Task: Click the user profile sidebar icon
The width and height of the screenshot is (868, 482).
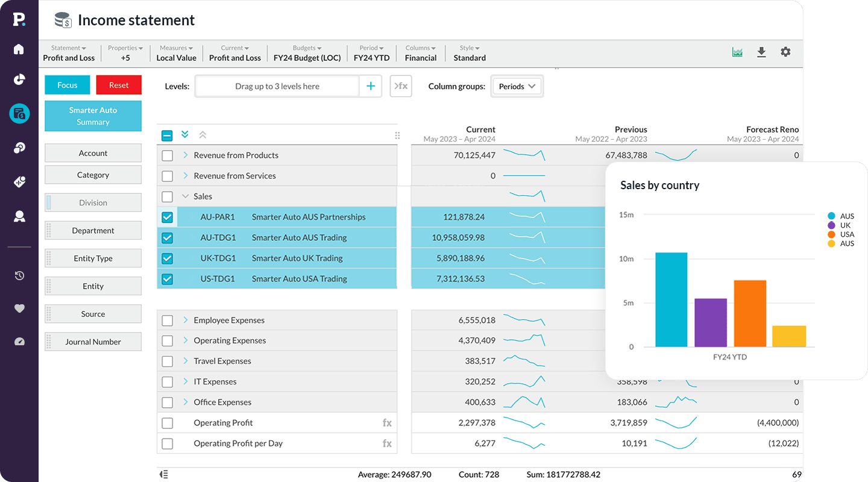Action: (x=19, y=216)
